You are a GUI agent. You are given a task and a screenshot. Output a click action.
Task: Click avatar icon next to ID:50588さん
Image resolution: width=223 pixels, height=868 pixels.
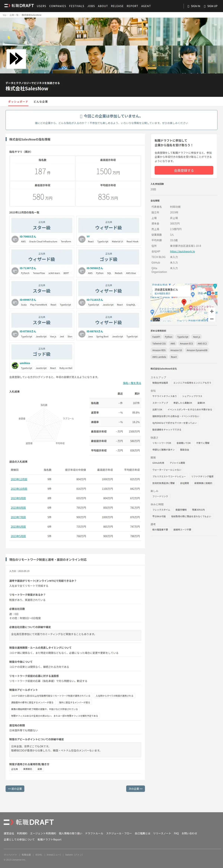82,271
